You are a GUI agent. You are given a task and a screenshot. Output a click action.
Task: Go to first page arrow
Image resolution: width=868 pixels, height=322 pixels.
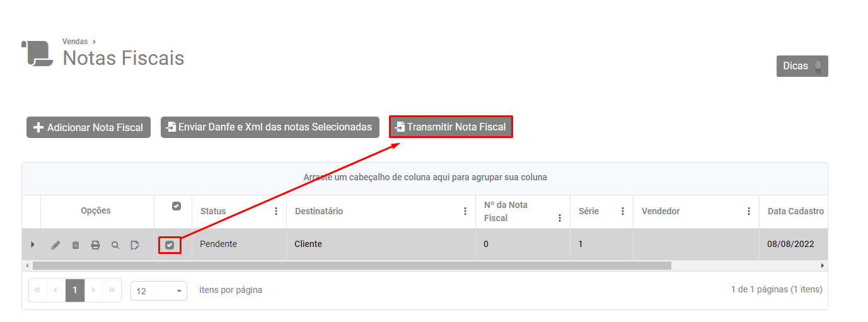38,290
